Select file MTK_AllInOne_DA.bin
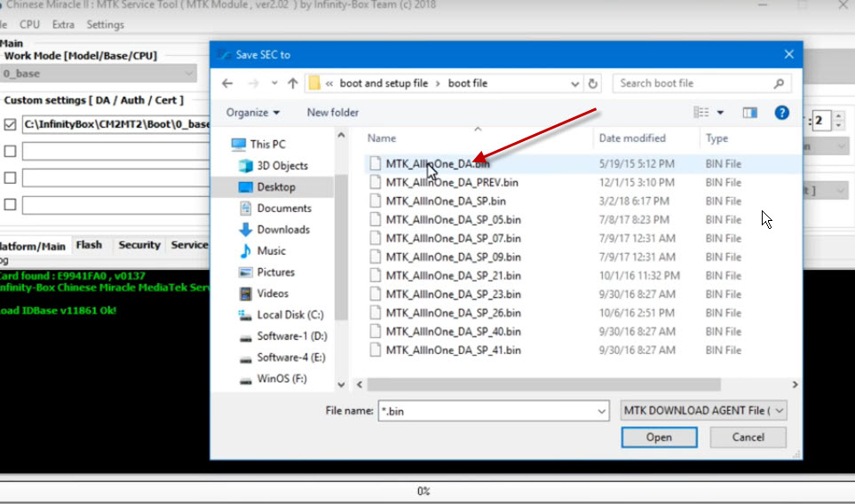The image size is (855, 504). click(438, 163)
